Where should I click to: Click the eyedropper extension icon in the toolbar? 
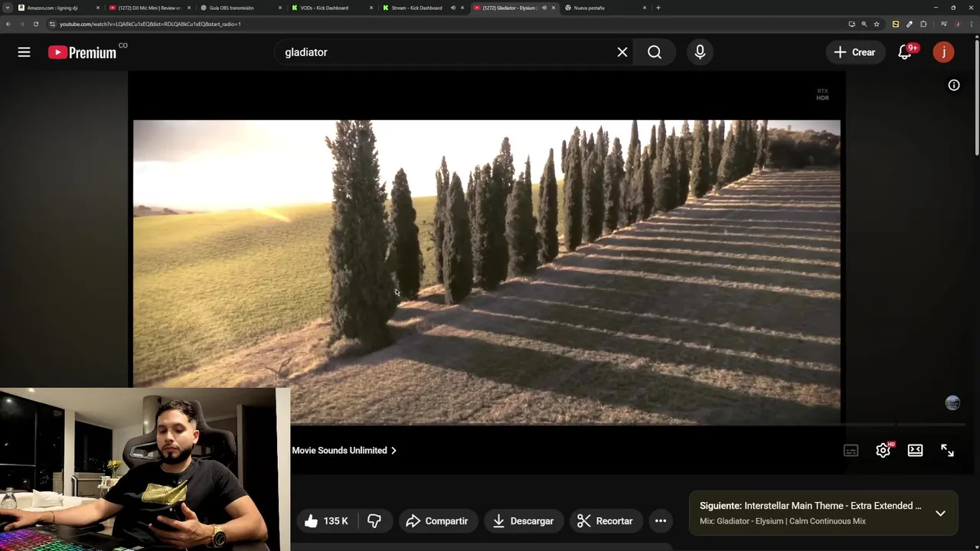click(909, 24)
